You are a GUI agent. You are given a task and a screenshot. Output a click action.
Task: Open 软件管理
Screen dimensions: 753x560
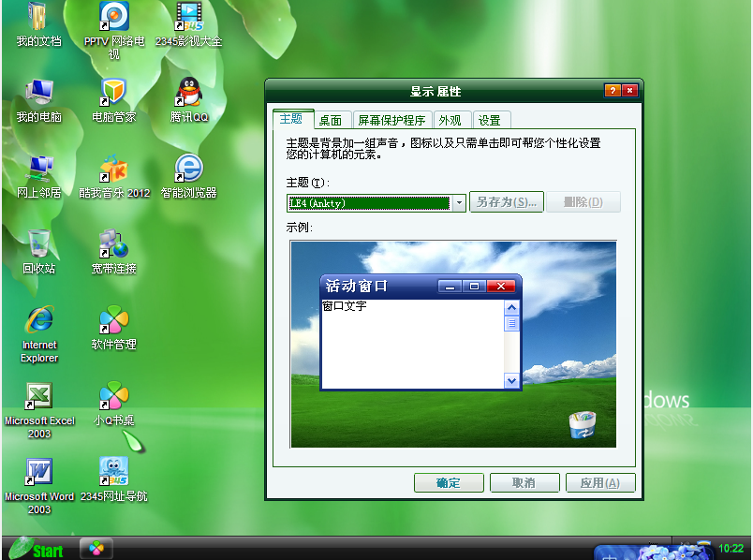tap(112, 320)
